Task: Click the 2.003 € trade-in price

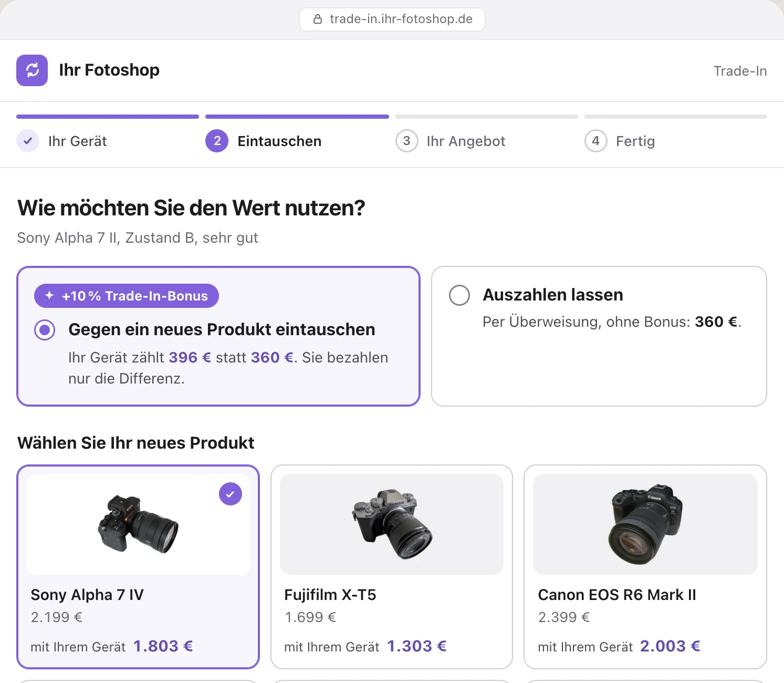Action: pyautogui.click(x=671, y=646)
